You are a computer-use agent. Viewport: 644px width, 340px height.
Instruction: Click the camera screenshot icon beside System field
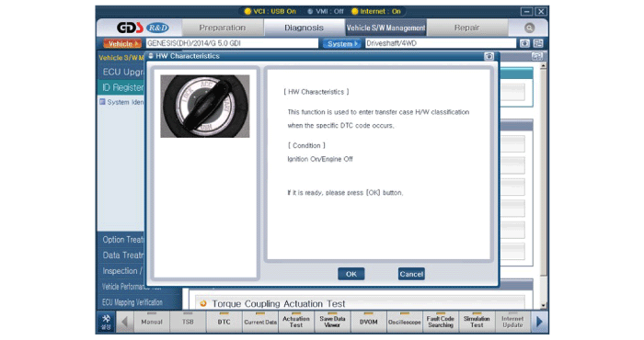coord(524,43)
